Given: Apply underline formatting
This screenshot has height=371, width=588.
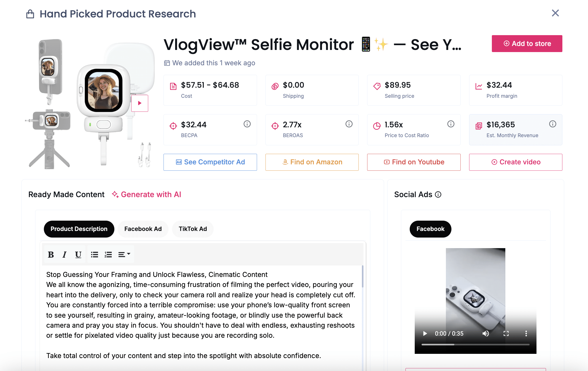Looking at the screenshot, I should (x=78, y=254).
